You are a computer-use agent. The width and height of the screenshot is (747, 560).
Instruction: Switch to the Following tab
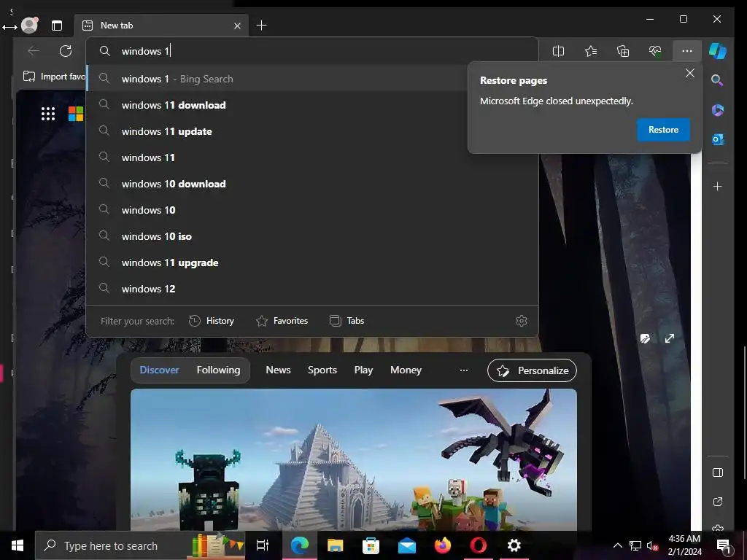tap(218, 370)
